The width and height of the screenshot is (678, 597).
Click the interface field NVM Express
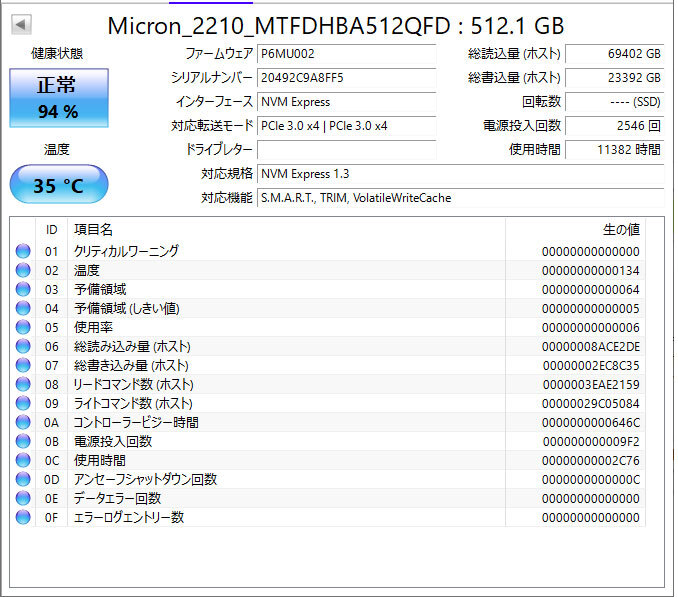[x=346, y=102]
